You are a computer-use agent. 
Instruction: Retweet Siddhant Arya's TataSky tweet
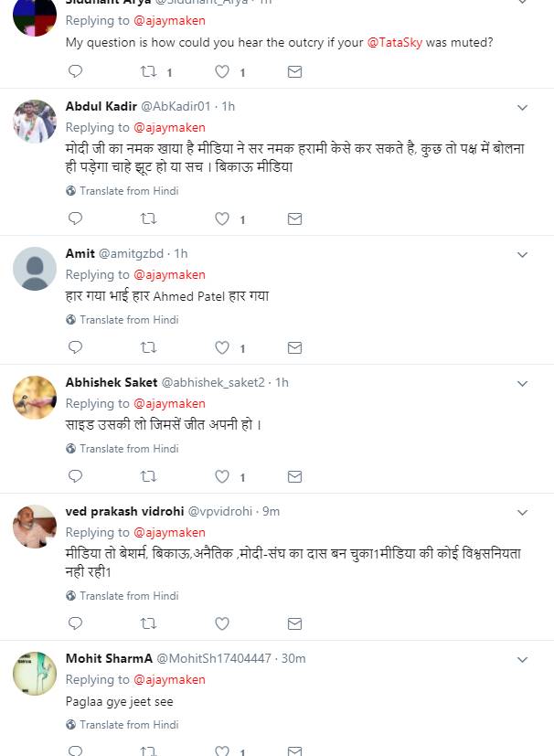[148, 71]
